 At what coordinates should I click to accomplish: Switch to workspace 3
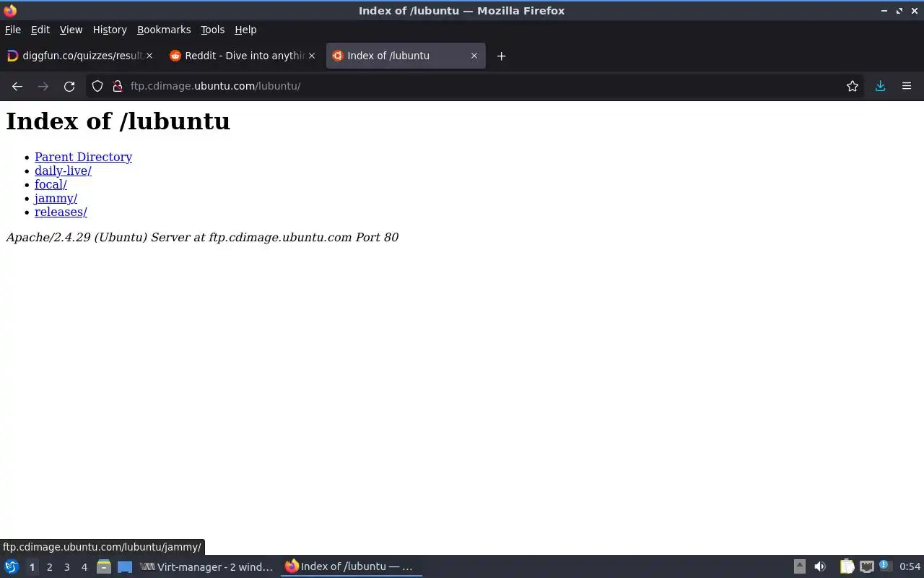66,567
